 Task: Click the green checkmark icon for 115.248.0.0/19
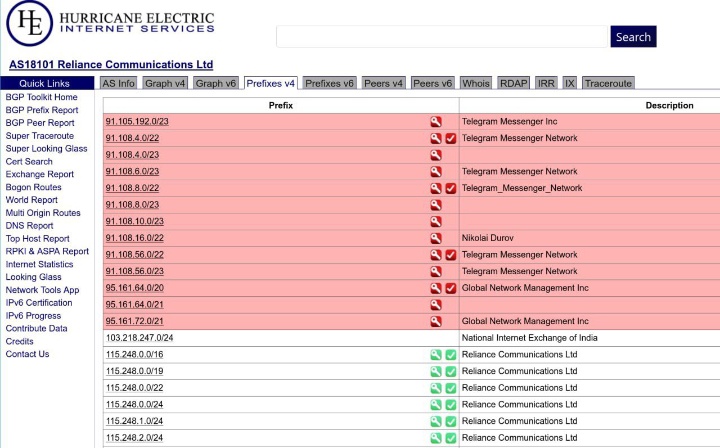click(x=451, y=371)
